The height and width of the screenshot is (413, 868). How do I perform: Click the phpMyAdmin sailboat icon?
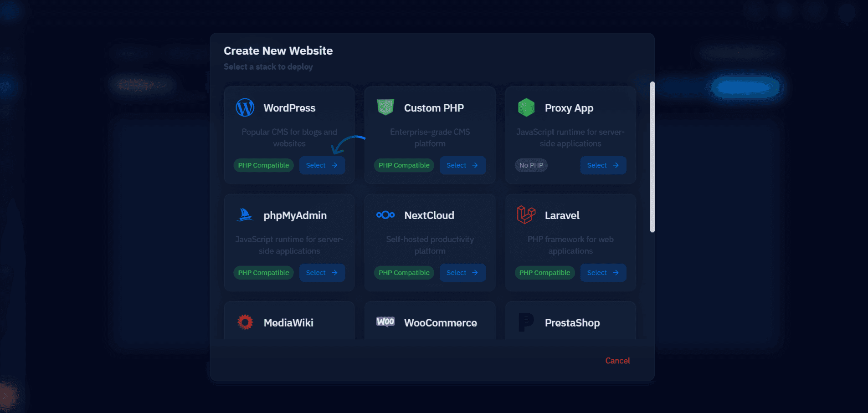click(x=245, y=215)
